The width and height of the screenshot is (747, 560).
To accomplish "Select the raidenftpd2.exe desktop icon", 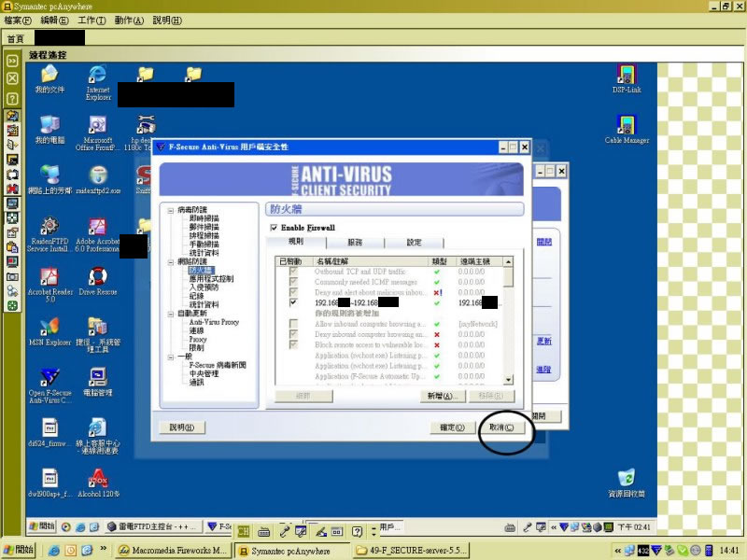I will coord(98,180).
